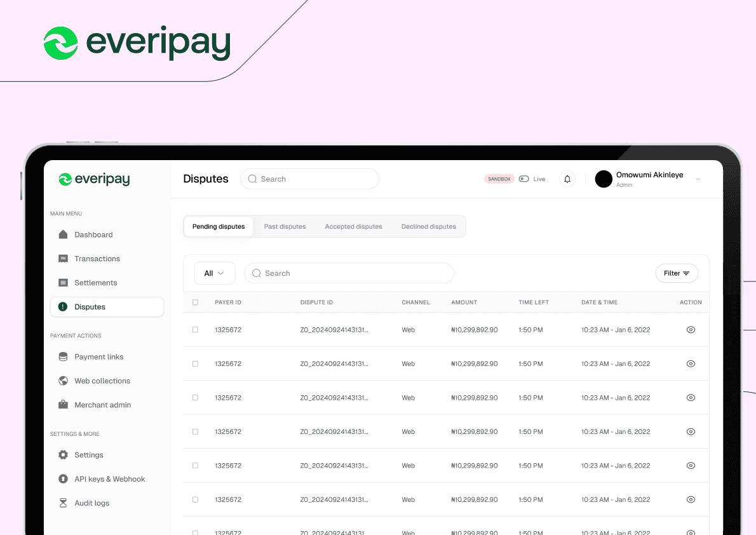This screenshot has width=756, height=535.
Task: Check the fifth dispute row checkbox
Action: click(x=195, y=466)
